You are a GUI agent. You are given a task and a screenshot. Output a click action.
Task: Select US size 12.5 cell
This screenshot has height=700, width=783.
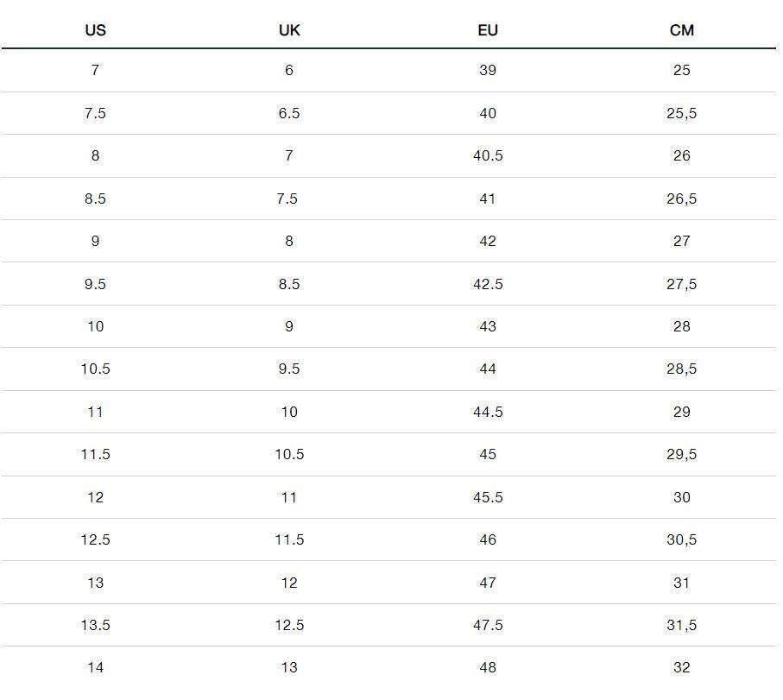coord(95,539)
